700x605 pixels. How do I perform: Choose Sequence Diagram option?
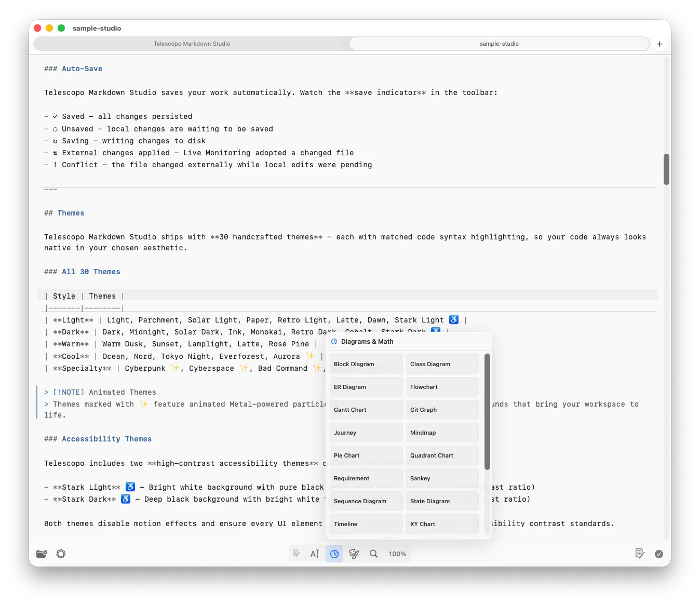(366, 501)
